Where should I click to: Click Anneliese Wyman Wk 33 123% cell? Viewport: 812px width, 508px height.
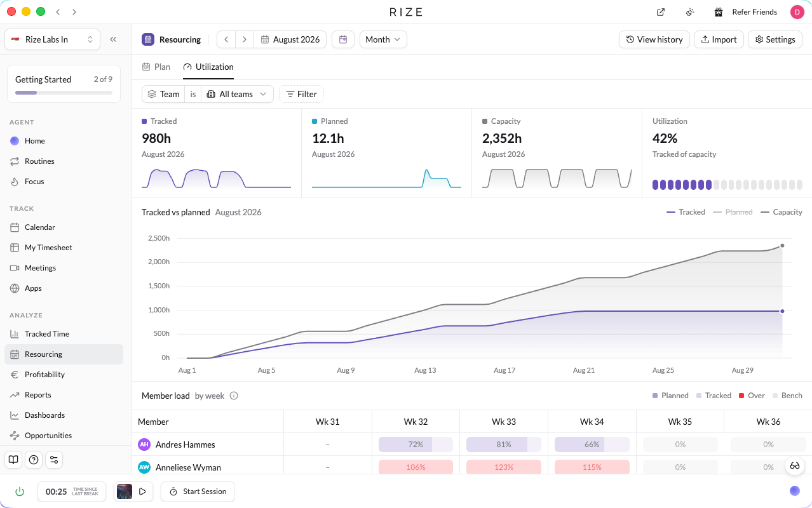click(504, 467)
